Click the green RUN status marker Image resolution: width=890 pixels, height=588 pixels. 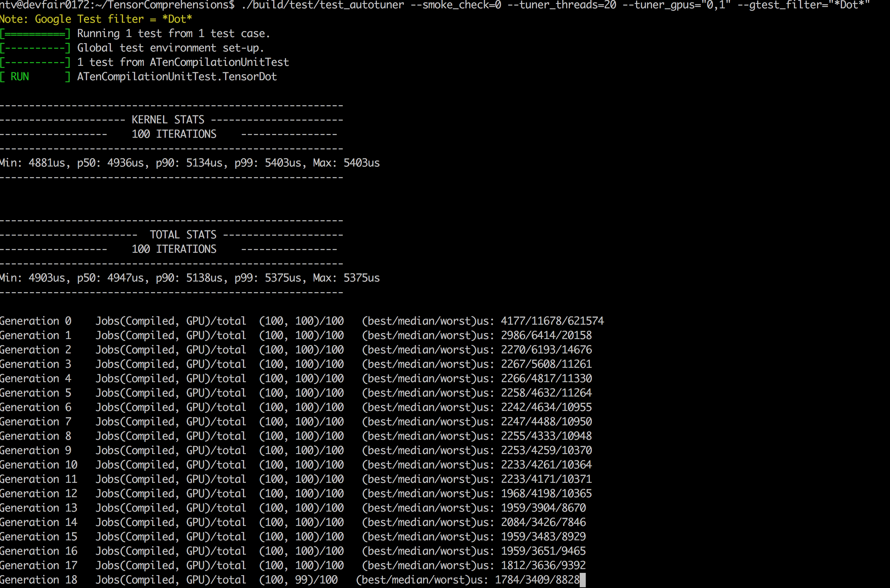point(20,77)
